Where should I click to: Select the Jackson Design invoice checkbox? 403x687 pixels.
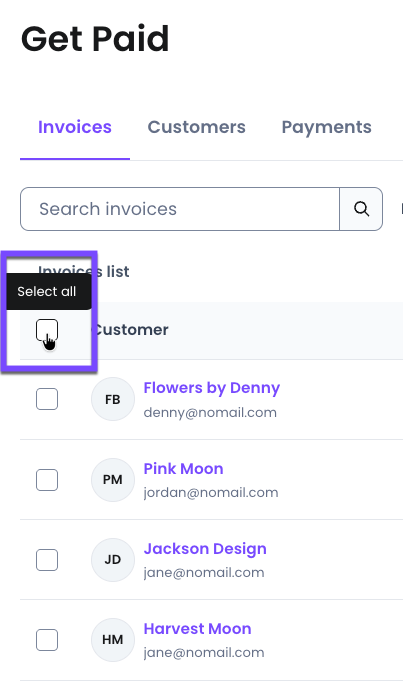click(47, 560)
